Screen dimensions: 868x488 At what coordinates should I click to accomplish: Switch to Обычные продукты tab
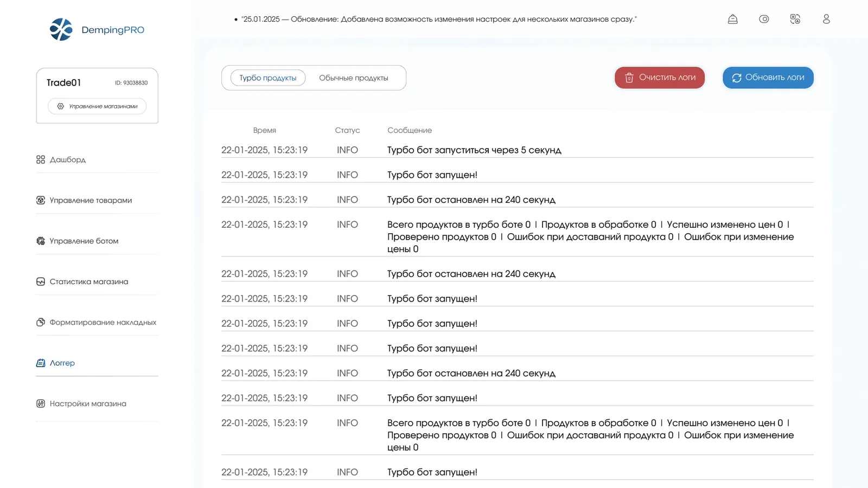coord(354,78)
